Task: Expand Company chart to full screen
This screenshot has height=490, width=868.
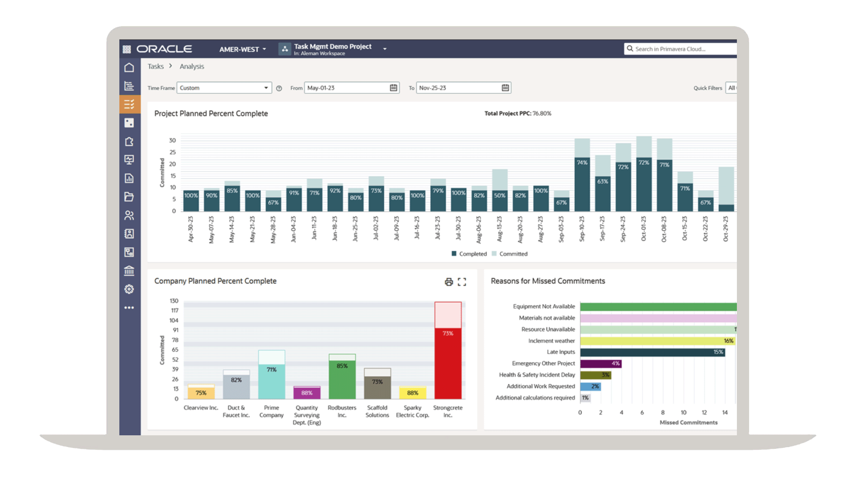Action: [x=462, y=282]
